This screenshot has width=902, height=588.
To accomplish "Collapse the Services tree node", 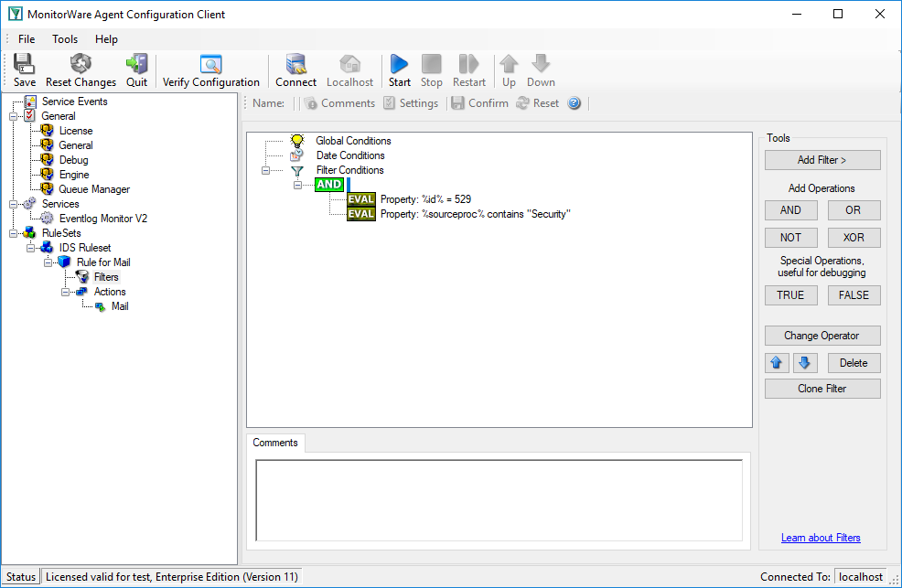I will (13, 204).
